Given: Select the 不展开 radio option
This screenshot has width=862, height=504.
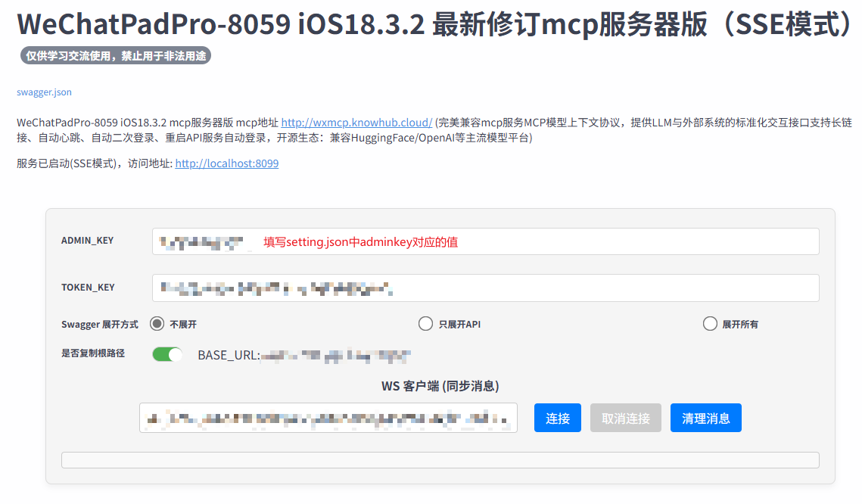Looking at the screenshot, I should click(x=156, y=323).
